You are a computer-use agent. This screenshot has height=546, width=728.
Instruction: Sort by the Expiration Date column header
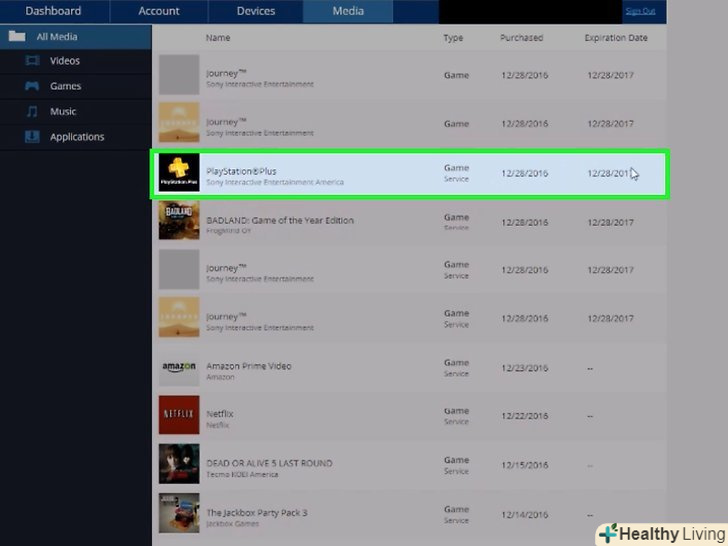pos(616,38)
